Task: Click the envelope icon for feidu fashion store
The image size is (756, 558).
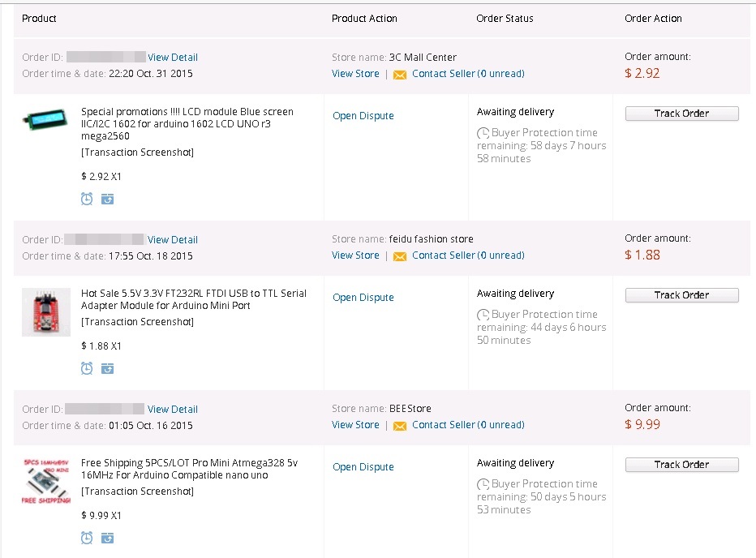Action: click(x=399, y=256)
